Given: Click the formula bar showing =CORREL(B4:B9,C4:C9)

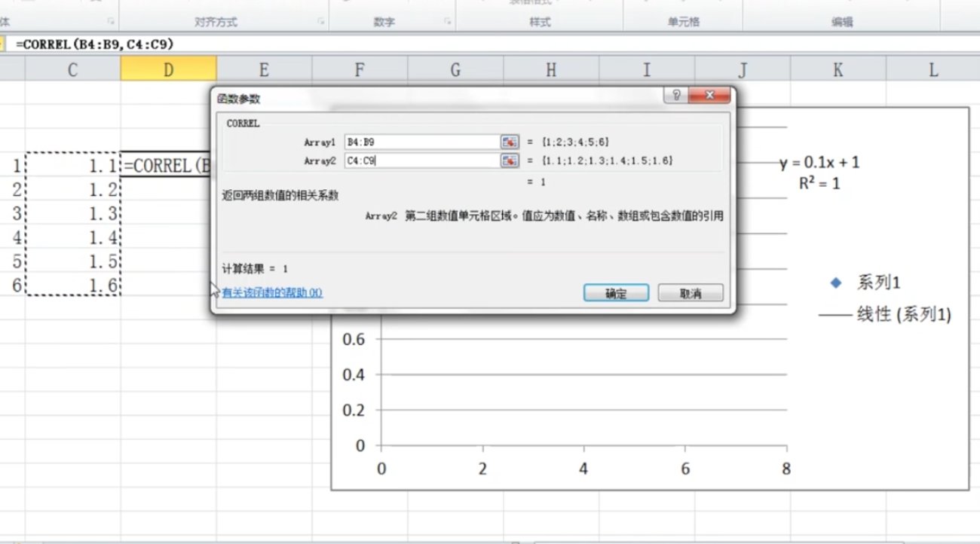Looking at the screenshot, I should point(90,46).
